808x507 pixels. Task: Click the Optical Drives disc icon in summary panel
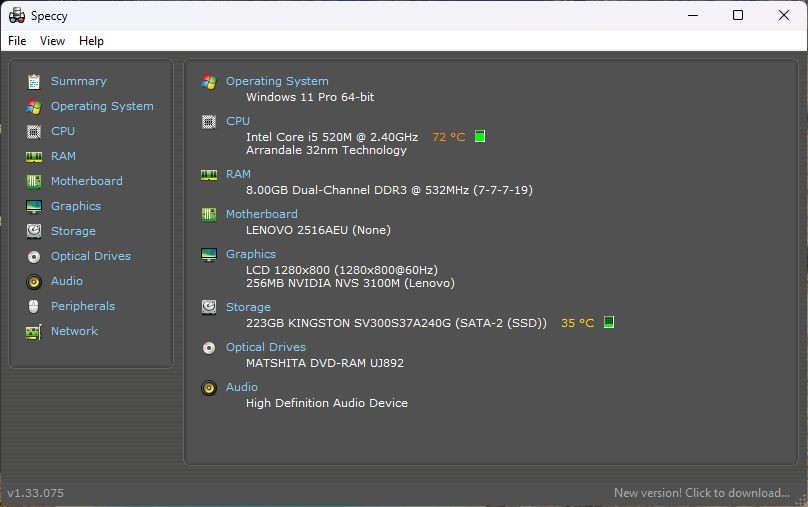(x=209, y=348)
